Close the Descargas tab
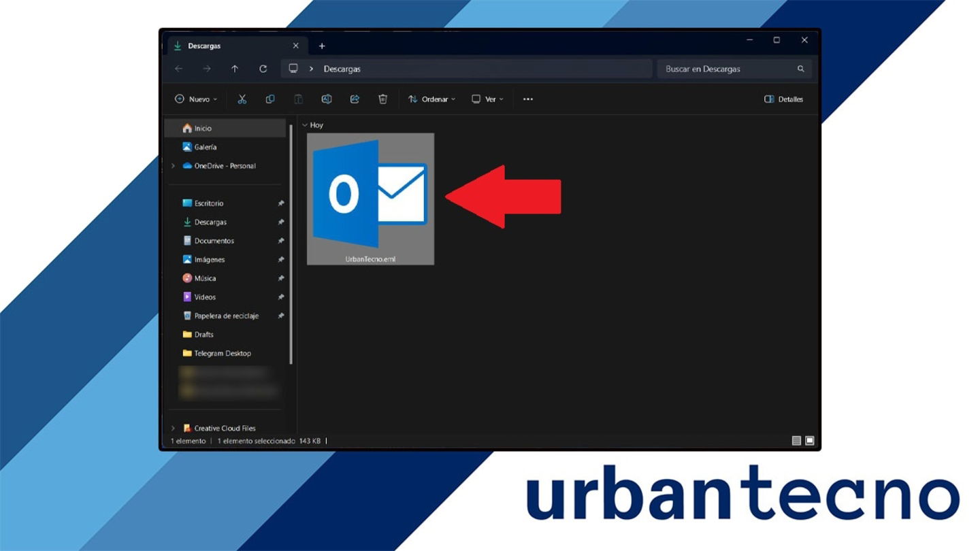This screenshot has width=980, height=551. click(x=295, y=46)
